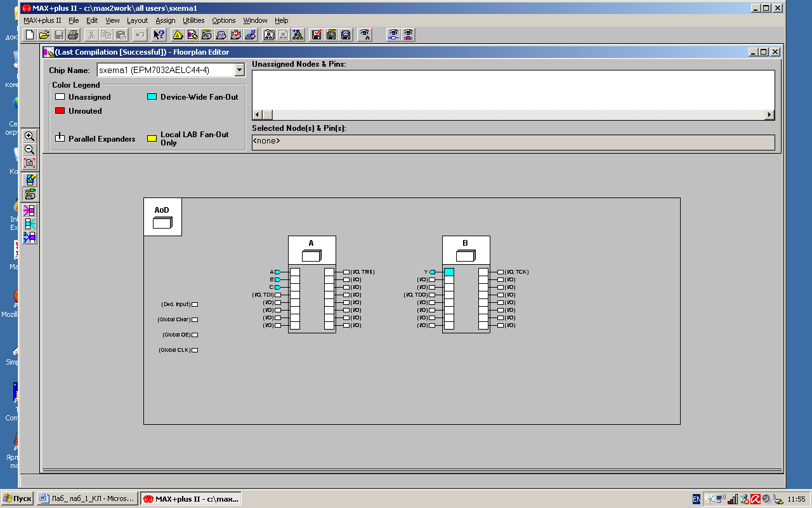Select the (I/O, TMS) pin
This screenshot has height=508, width=812.
(x=346, y=272)
